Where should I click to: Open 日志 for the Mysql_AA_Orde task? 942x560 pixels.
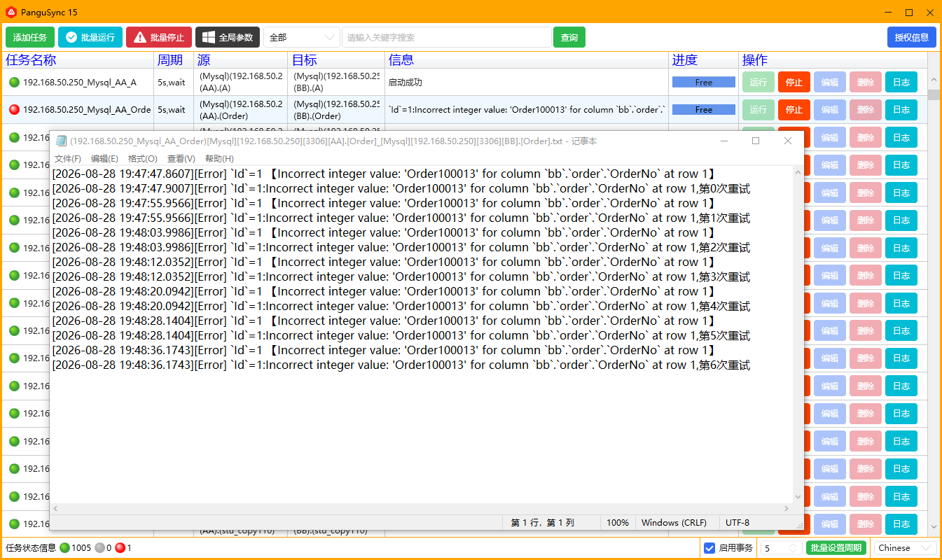[901, 110]
